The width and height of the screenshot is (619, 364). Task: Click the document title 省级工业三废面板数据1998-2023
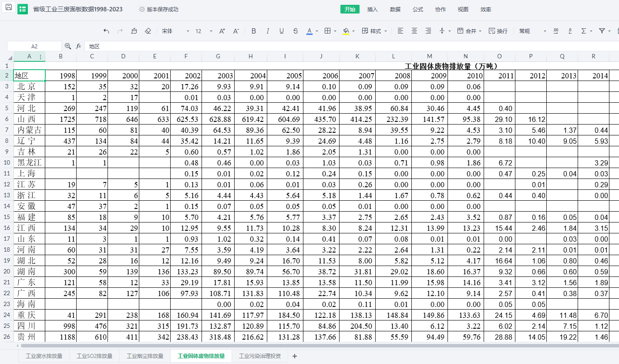(x=78, y=9)
